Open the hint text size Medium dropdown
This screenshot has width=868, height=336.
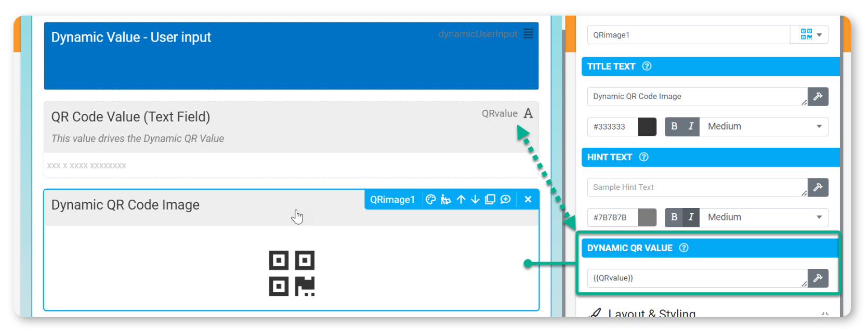tap(764, 217)
